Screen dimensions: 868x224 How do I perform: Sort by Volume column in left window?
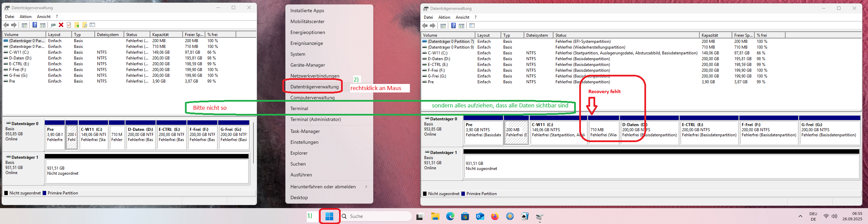[x=24, y=35]
